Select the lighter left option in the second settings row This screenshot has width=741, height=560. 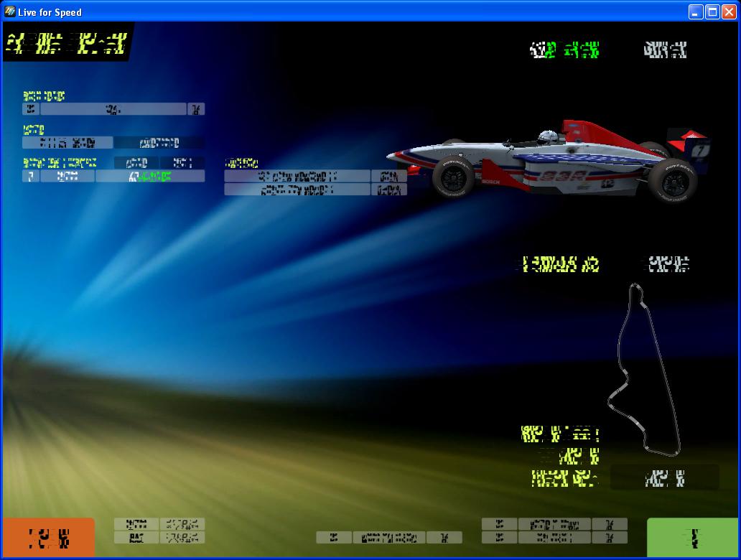67,143
